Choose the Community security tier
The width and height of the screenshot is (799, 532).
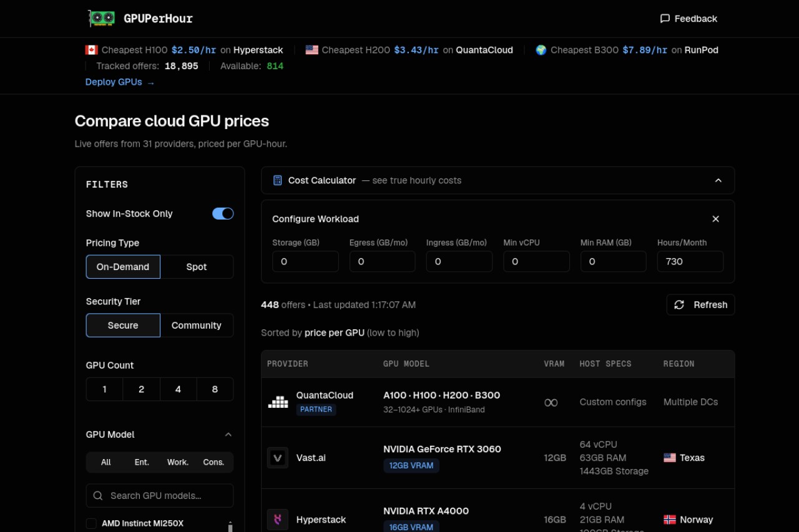coord(197,326)
